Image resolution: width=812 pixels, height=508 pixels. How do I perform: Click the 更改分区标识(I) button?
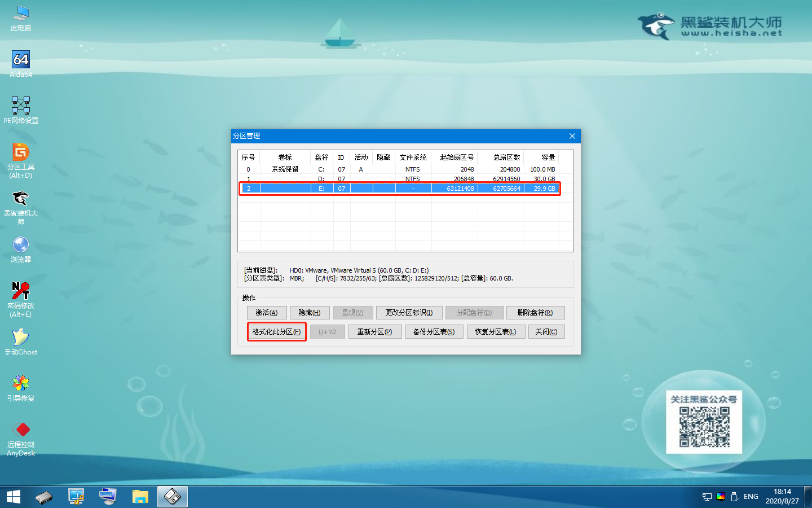point(409,313)
